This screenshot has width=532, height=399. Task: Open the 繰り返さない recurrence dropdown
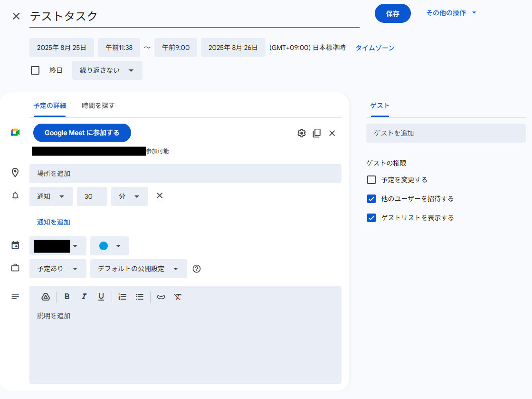(x=107, y=70)
